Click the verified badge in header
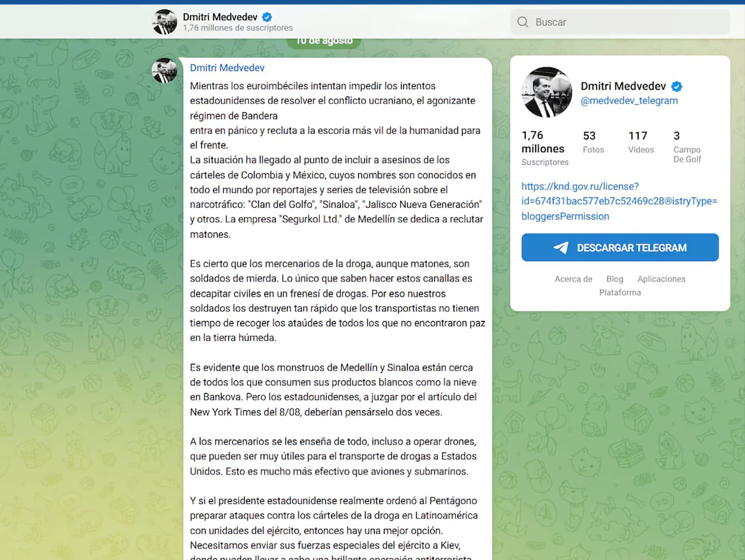The width and height of the screenshot is (745, 560). (267, 17)
